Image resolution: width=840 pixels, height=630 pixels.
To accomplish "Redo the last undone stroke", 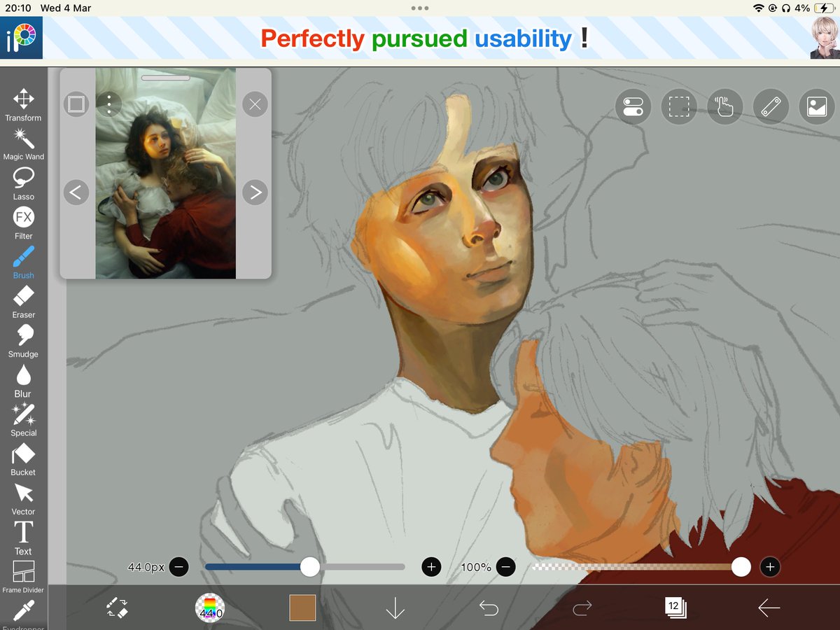I will (582, 608).
